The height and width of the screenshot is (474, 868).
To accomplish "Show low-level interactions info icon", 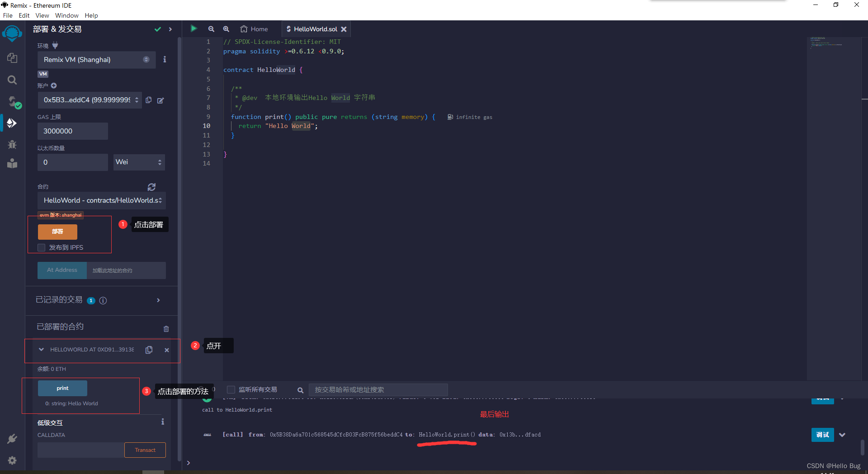I will [163, 422].
